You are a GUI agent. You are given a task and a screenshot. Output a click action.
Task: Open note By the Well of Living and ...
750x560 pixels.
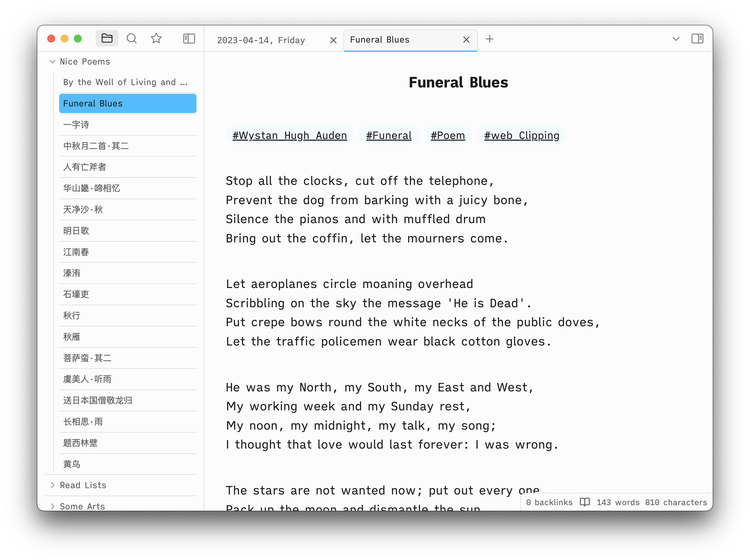point(127,82)
